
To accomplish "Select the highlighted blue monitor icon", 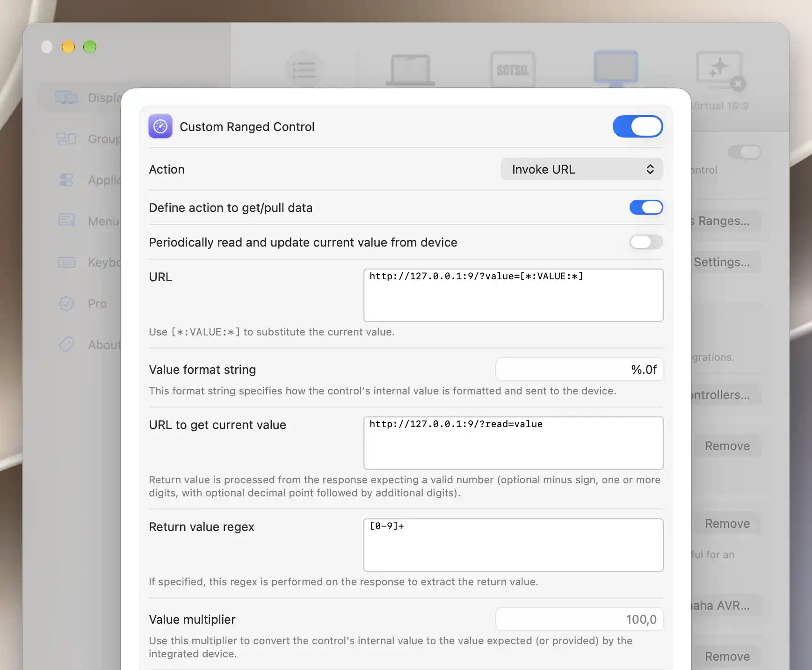I will pyautogui.click(x=616, y=69).
